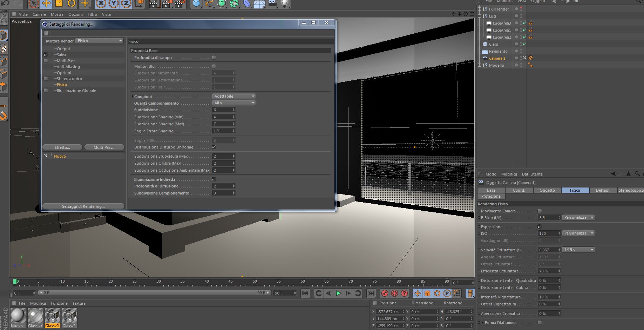Open shutter speed 1/15 s dropdown
This screenshot has width=644, height=330.
(x=578, y=250)
